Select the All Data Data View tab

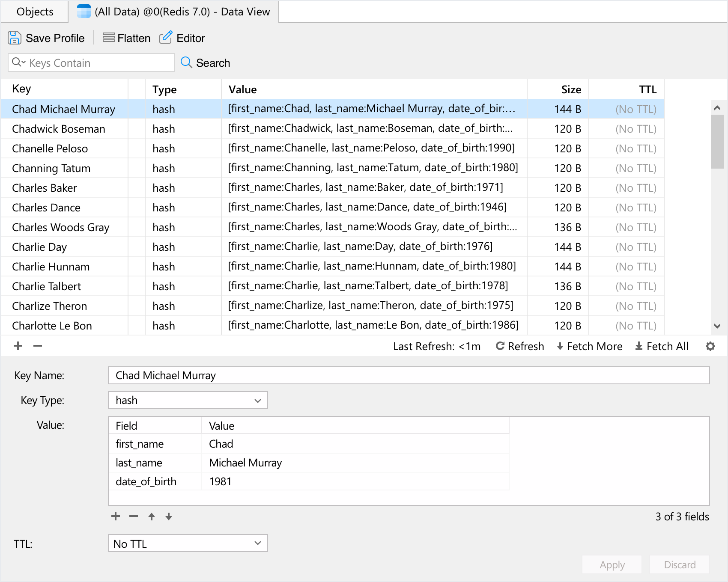(174, 12)
